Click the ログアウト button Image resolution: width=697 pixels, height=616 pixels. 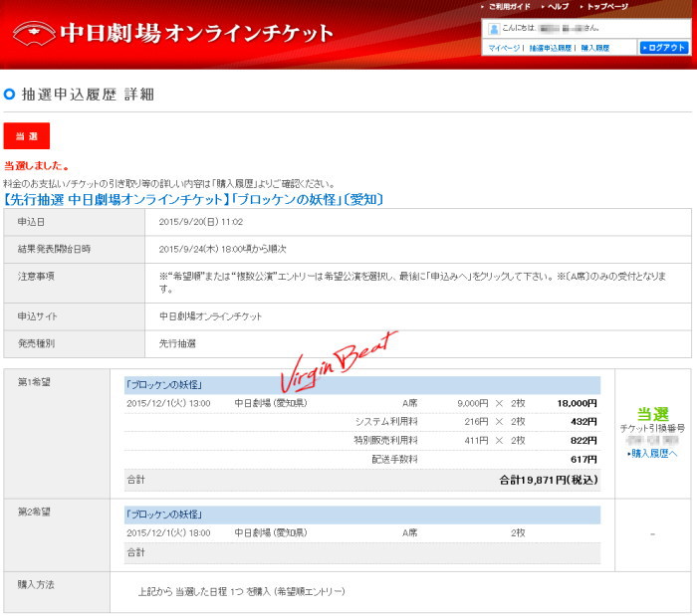[x=664, y=48]
